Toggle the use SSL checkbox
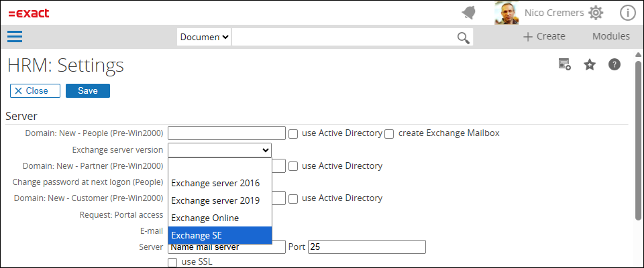Screen dimensions: 644x268 point(173,261)
